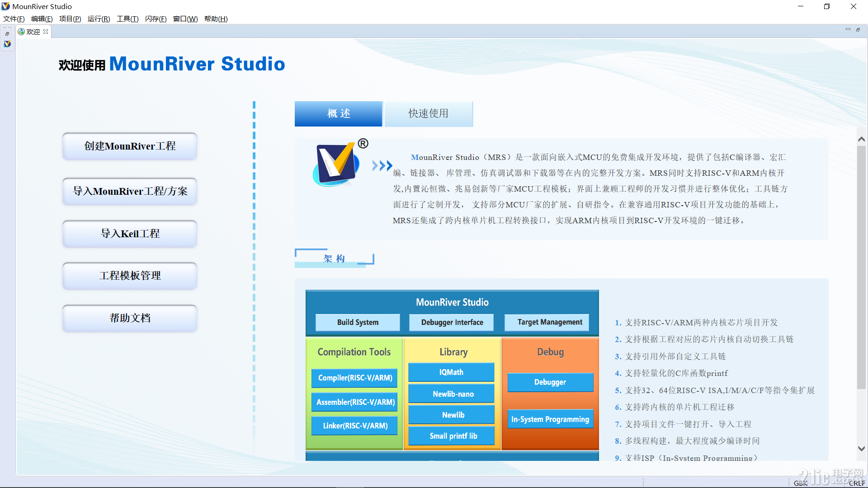Click feature item 支持跨内核的单片机工程迁移
The image size is (868, 488).
pyautogui.click(x=679, y=407)
